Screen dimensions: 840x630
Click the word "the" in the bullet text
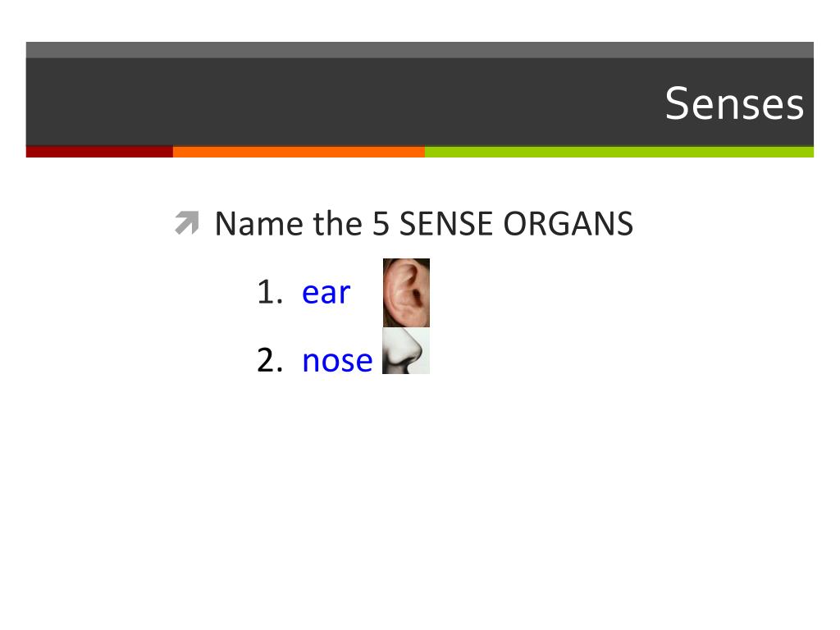click(337, 223)
